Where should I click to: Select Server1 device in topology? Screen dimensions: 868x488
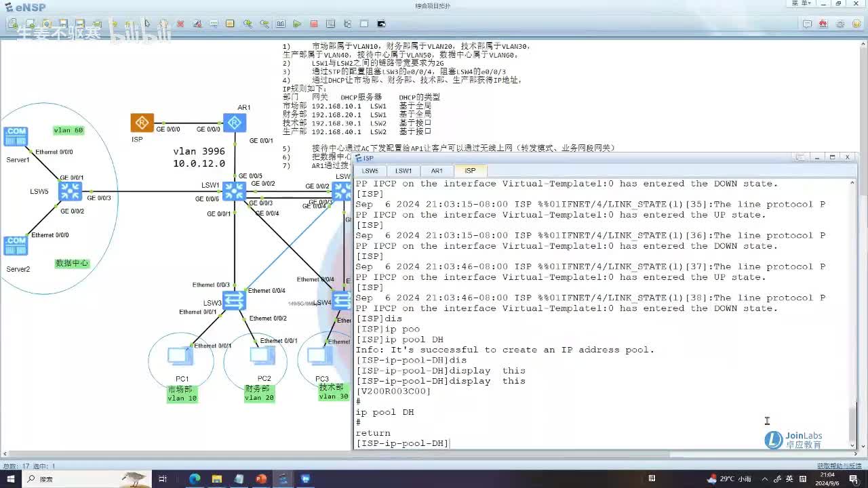pyautogui.click(x=16, y=136)
